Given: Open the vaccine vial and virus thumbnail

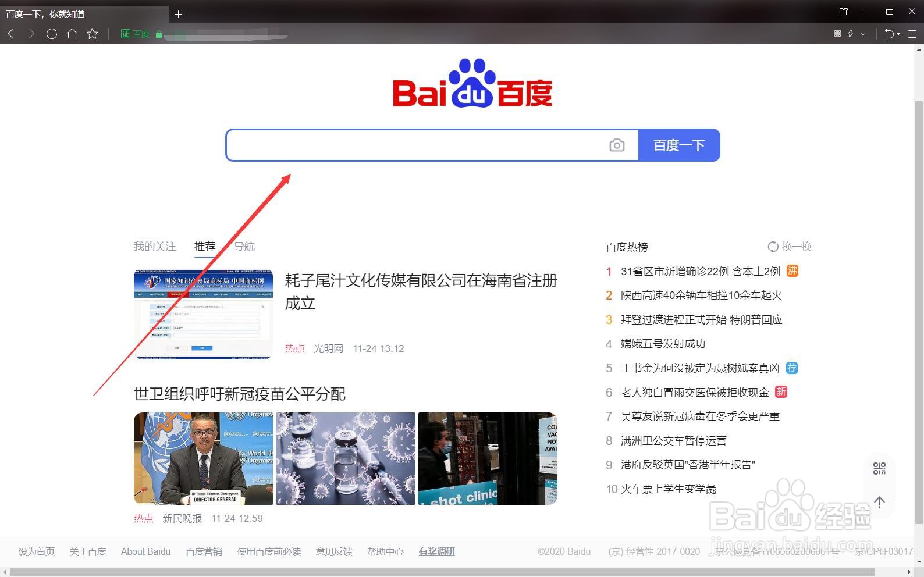Looking at the screenshot, I should pos(346,458).
